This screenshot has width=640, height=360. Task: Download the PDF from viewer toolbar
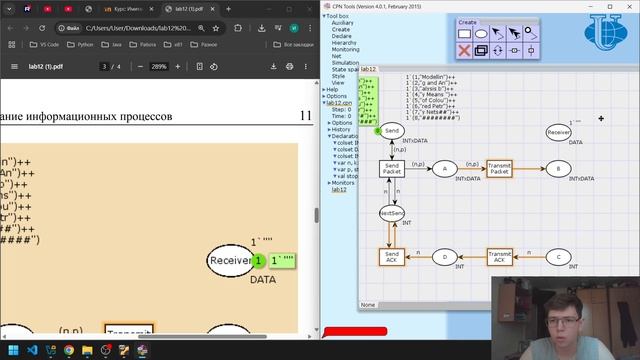273,67
